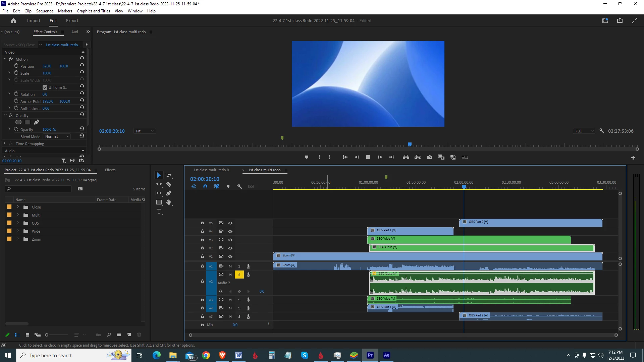Click the Export workspace button
The height and width of the screenshot is (362, 644).
[72, 21]
